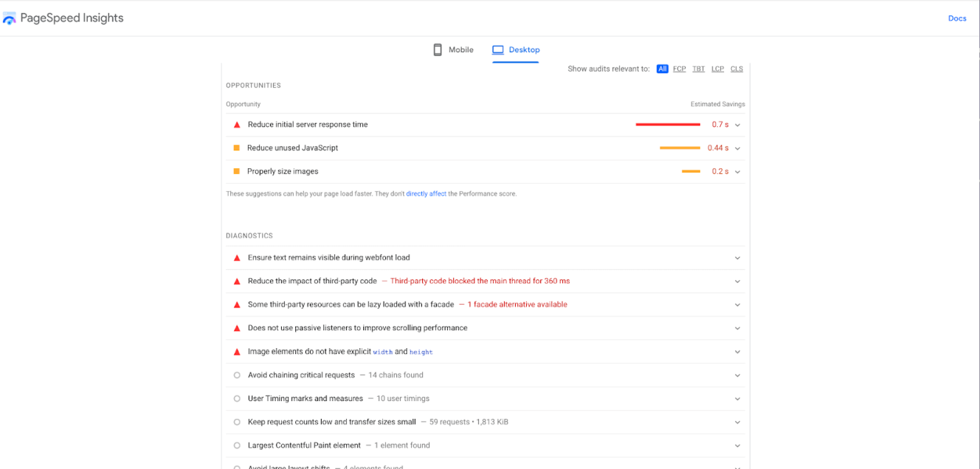The height and width of the screenshot is (469, 980).
Task: Click the width code keyword
Action: tap(382, 352)
